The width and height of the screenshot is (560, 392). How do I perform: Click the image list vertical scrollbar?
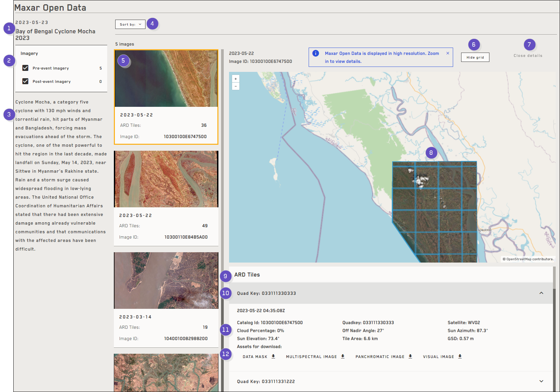pos(222,220)
